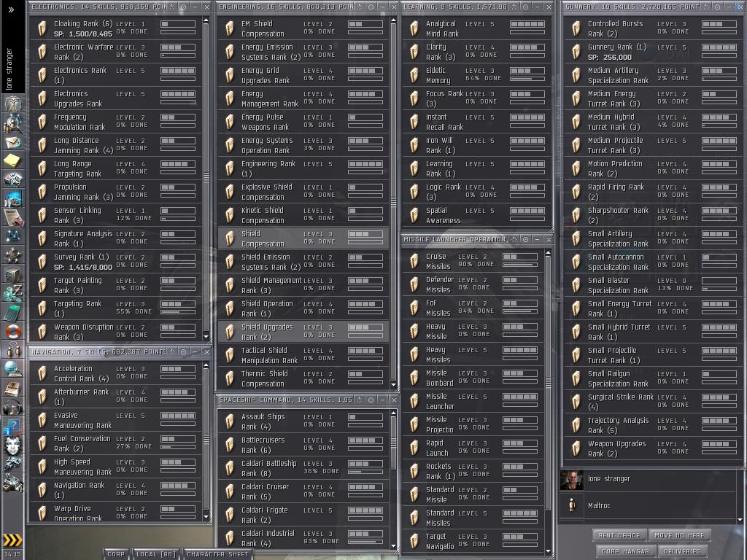Viewport: 747px width, 560px height.
Task: Open the assets cube icon
Action: [13, 274]
